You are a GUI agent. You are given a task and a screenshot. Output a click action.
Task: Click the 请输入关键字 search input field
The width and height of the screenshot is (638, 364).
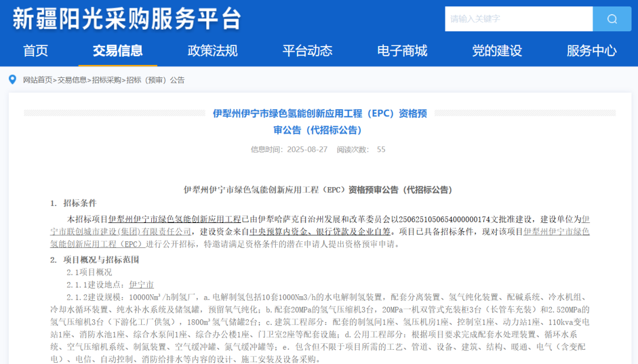(x=519, y=18)
